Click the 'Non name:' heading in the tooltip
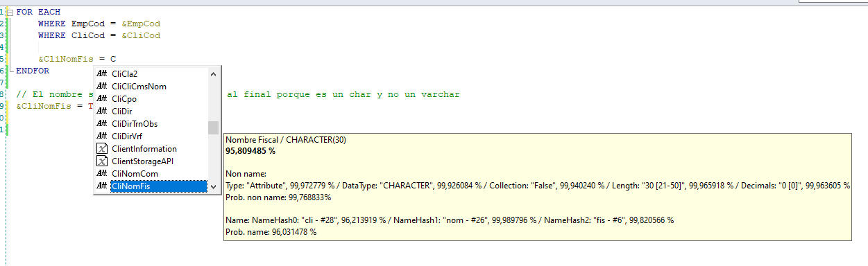The width and height of the screenshot is (868, 266). click(x=246, y=174)
